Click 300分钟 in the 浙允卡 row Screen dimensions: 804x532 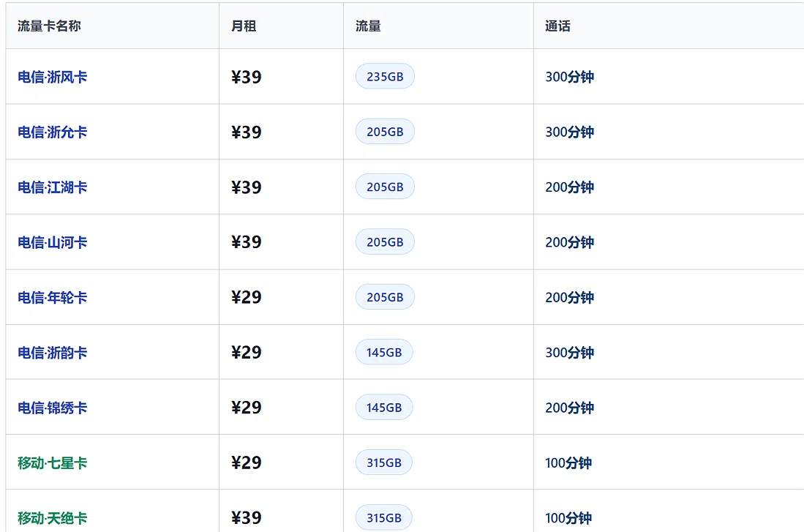pyautogui.click(x=570, y=132)
